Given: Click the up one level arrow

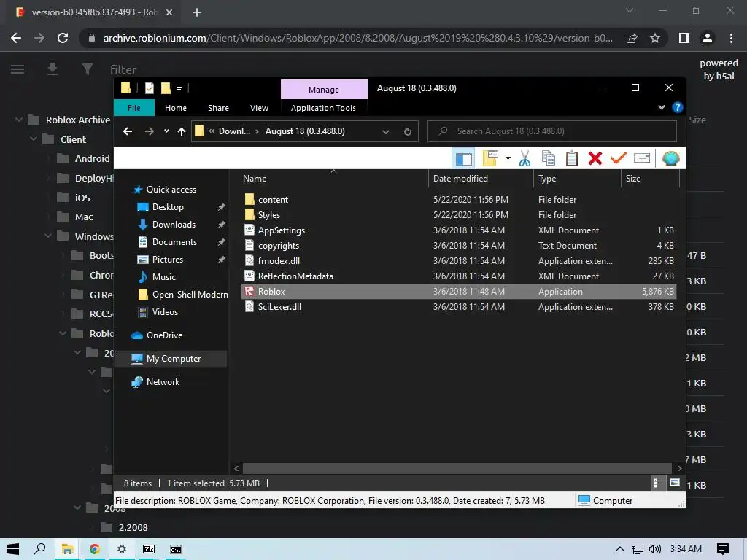Looking at the screenshot, I should [182, 131].
